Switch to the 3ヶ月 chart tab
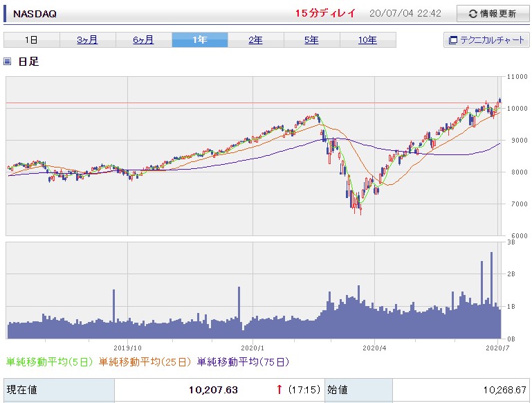The image size is (532, 403). [x=88, y=40]
